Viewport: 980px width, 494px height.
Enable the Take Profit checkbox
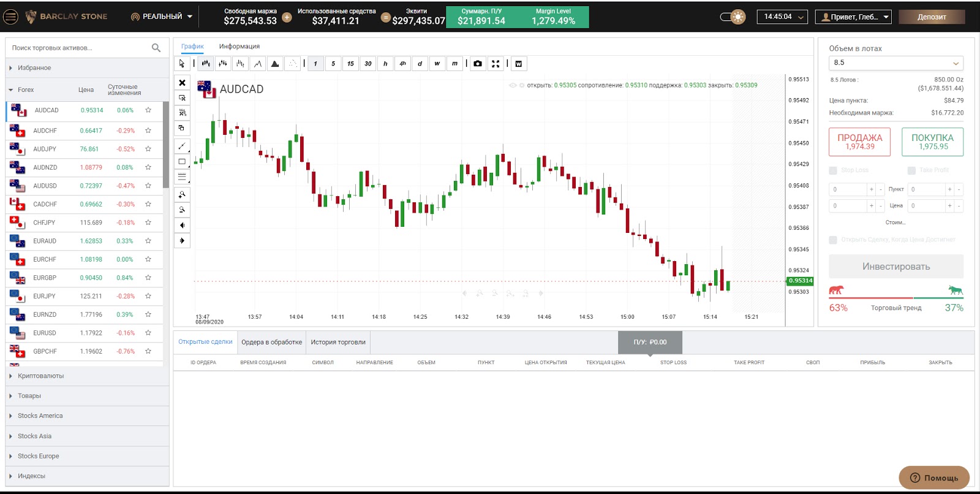coord(911,170)
